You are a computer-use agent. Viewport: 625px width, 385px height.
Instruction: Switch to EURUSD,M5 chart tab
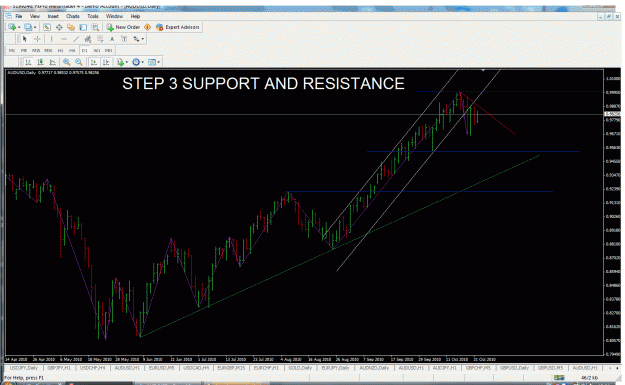click(x=161, y=368)
